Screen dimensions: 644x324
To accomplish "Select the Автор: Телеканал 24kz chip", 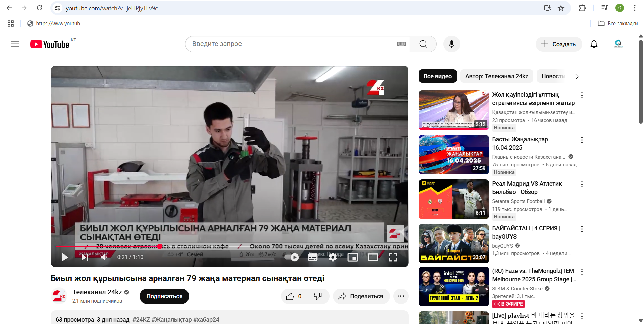I will (496, 76).
